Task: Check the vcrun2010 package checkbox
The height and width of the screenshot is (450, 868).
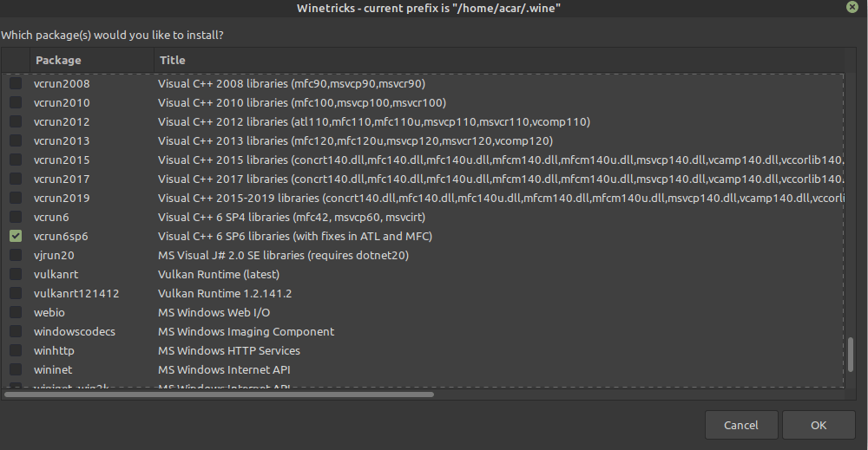Action: click(16, 103)
